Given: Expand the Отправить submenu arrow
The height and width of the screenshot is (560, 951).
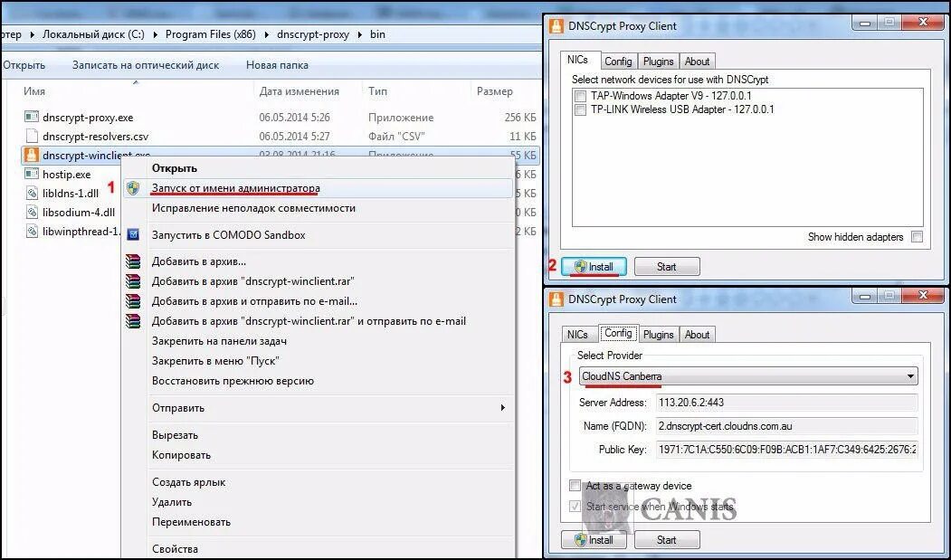Looking at the screenshot, I should [502, 408].
